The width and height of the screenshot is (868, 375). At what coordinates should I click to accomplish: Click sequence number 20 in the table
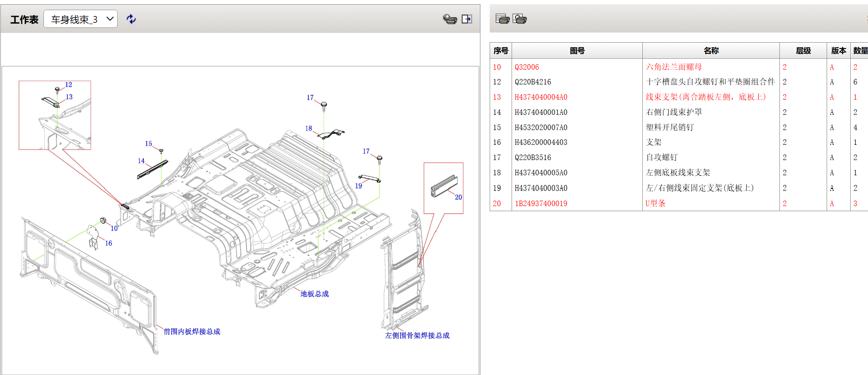[x=497, y=204]
